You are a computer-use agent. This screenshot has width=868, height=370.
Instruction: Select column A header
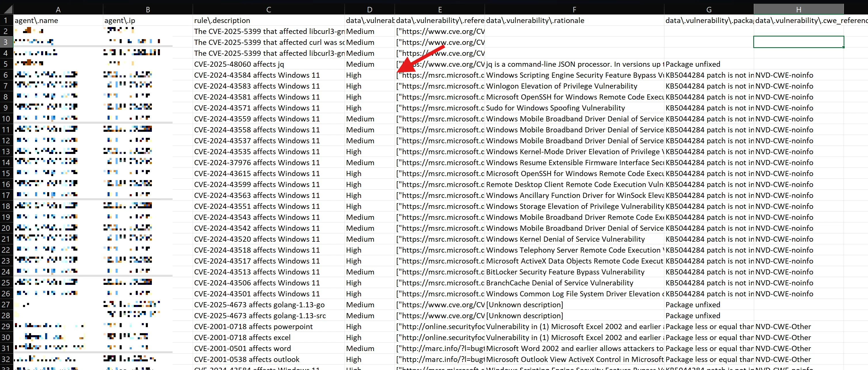tap(58, 9)
